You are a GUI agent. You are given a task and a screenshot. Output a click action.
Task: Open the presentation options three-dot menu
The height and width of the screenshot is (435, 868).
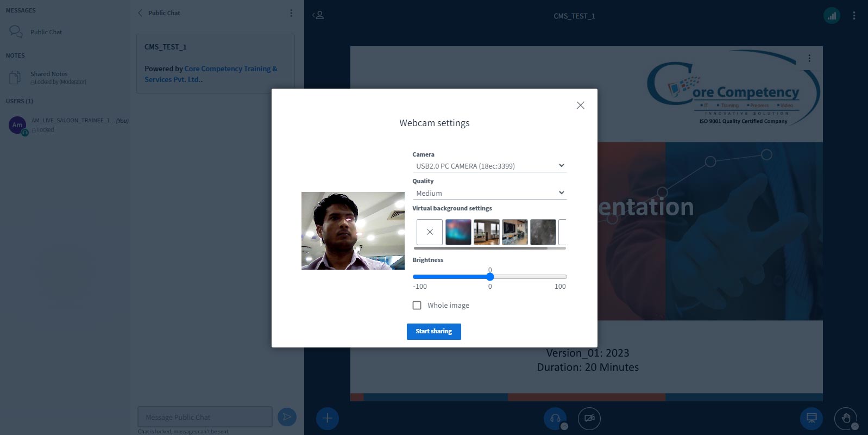(809, 58)
